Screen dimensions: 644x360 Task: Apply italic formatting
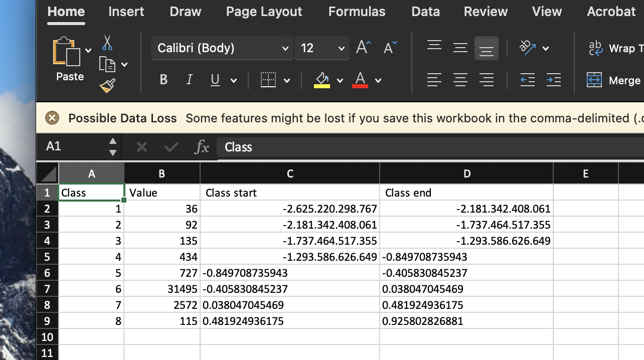click(189, 80)
